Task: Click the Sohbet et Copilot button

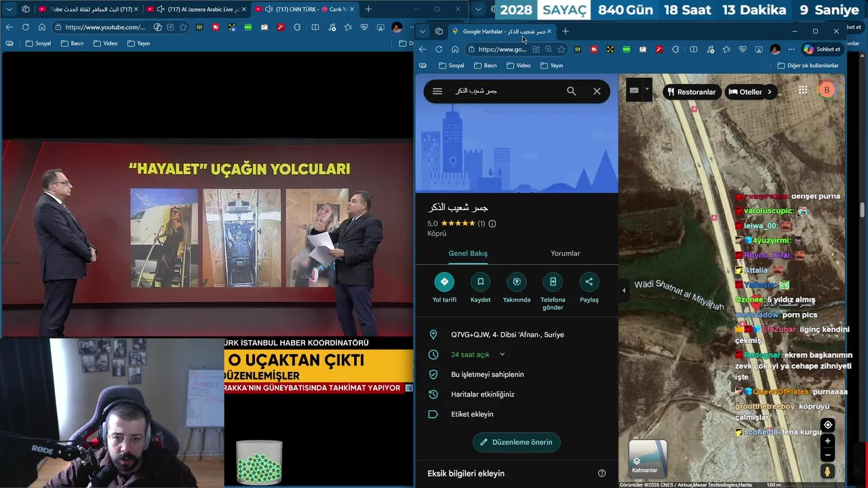Action: click(822, 49)
